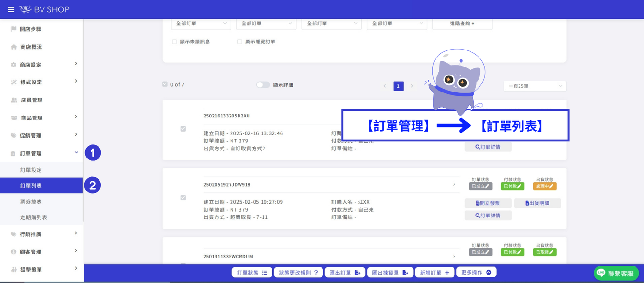Open 訂單詳情 for order 250216133205D2XU
The height and width of the screenshot is (283, 644).
pyautogui.click(x=488, y=147)
